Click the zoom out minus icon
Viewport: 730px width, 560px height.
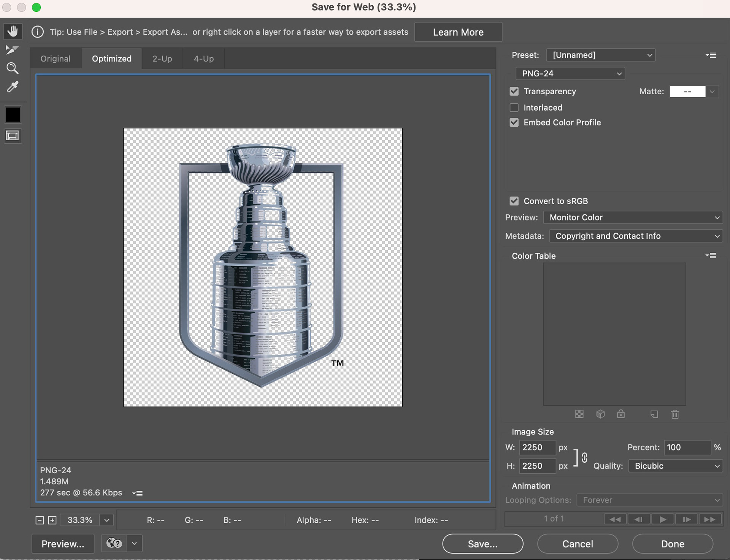[x=40, y=520]
